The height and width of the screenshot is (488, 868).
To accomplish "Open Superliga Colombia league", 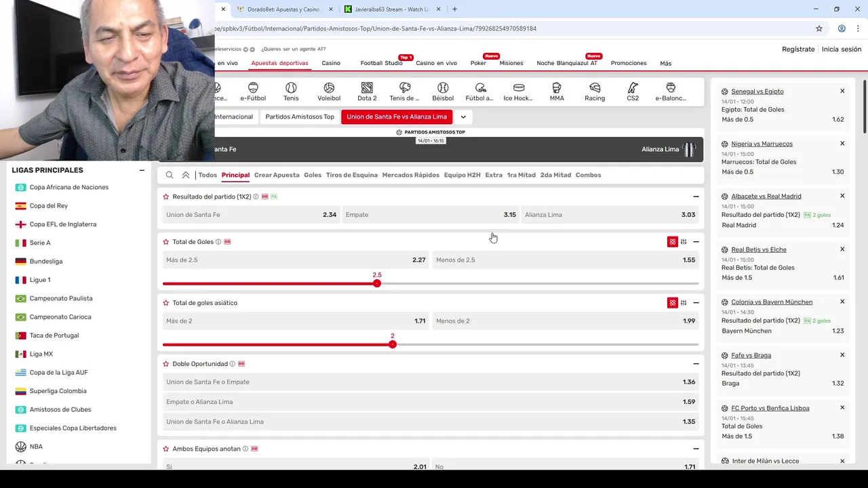I will click(58, 391).
